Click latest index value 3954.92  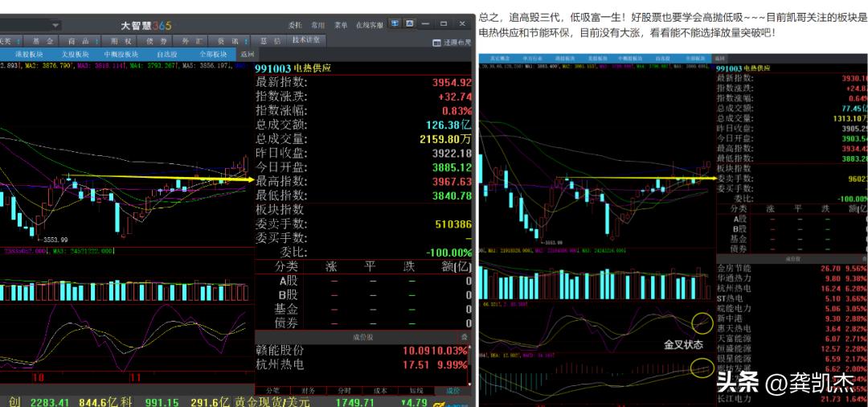click(452, 83)
